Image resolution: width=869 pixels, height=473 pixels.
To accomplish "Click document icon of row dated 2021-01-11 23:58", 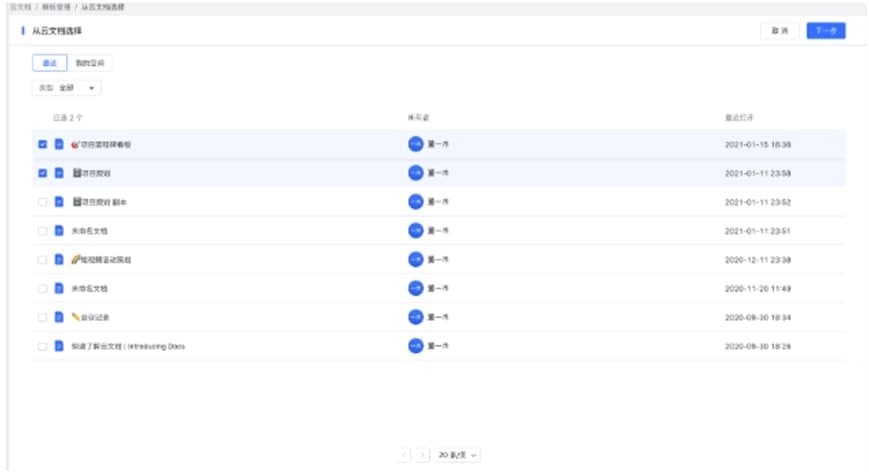I will (59, 173).
